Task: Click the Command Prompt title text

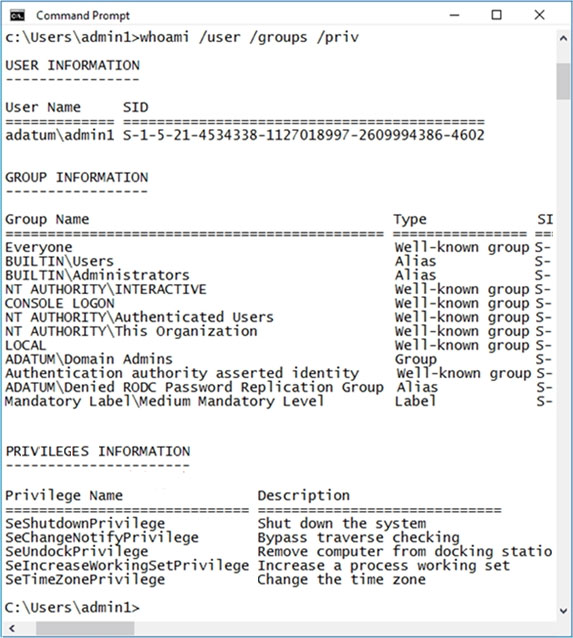Action: [x=83, y=15]
